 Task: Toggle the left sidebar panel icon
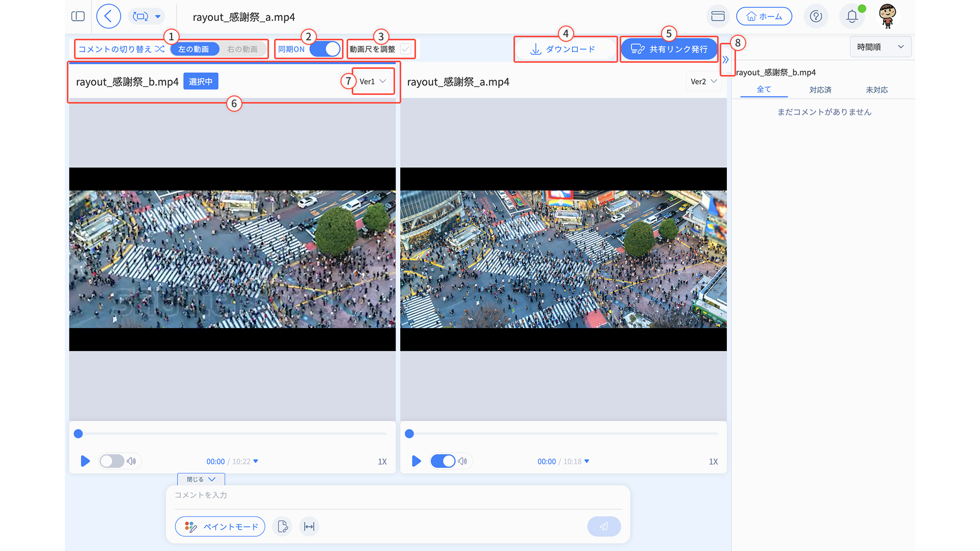[78, 16]
